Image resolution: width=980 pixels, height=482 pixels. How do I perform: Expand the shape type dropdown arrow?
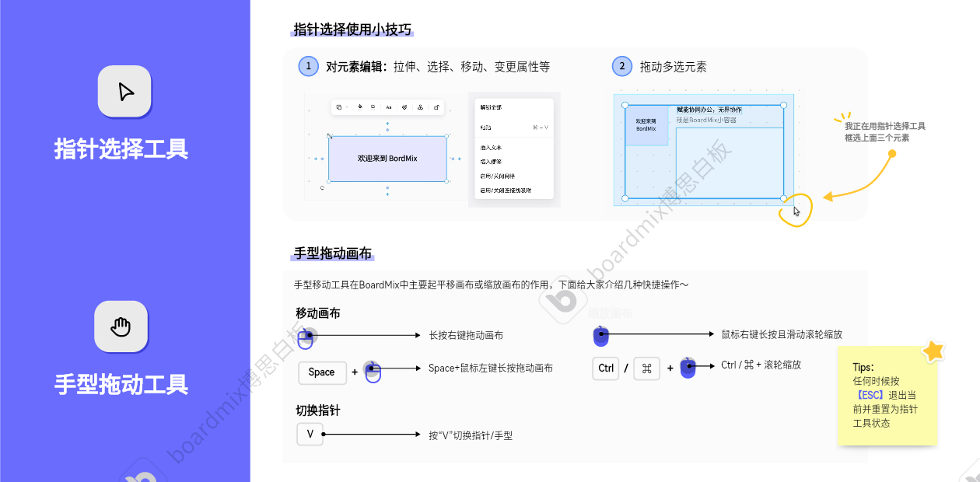click(347, 107)
